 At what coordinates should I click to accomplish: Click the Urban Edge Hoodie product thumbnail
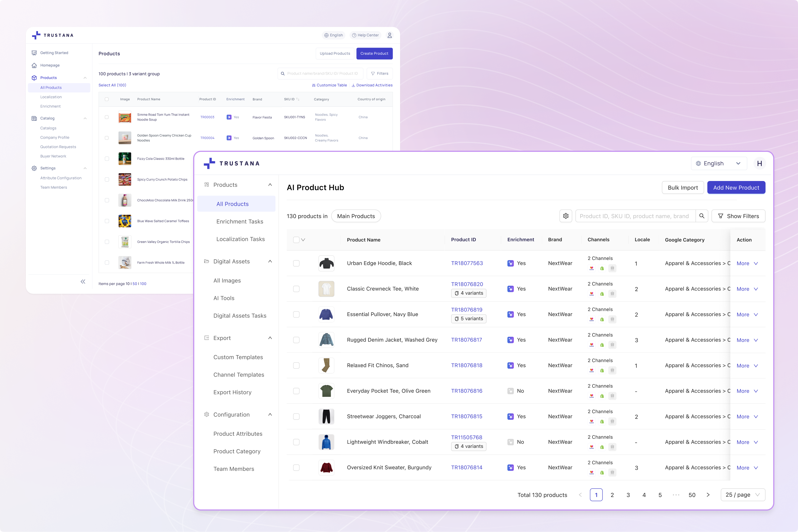point(326,263)
